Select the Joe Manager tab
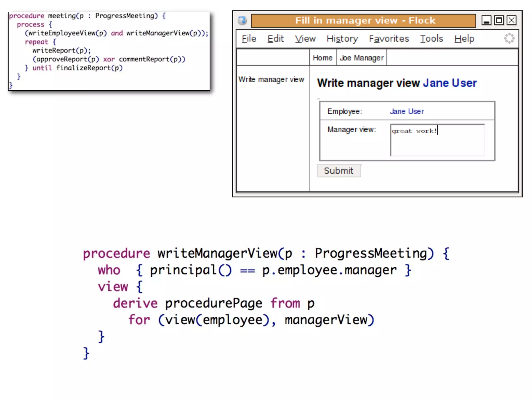This screenshot has height=399, width=532. pyautogui.click(x=362, y=58)
